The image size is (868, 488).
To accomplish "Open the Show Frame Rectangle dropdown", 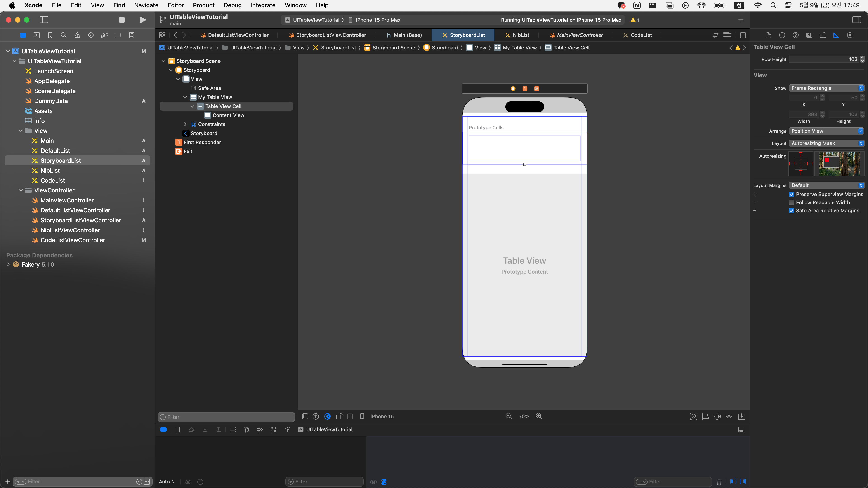I will [x=827, y=88].
